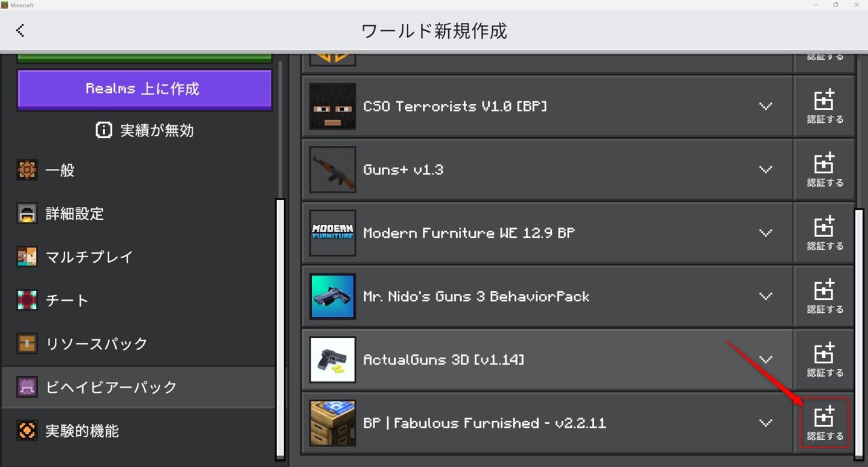Activate BP Fabulous Furnished with 認証する
Viewport: 868px width, 467px height.
tap(824, 423)
